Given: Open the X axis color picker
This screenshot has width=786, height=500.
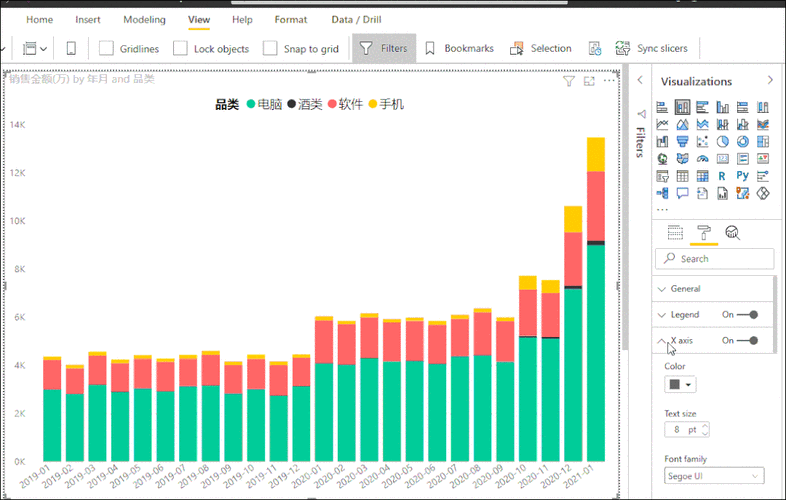Looking at the screenshot, I should pyautogui.click(x=680, y=385).
